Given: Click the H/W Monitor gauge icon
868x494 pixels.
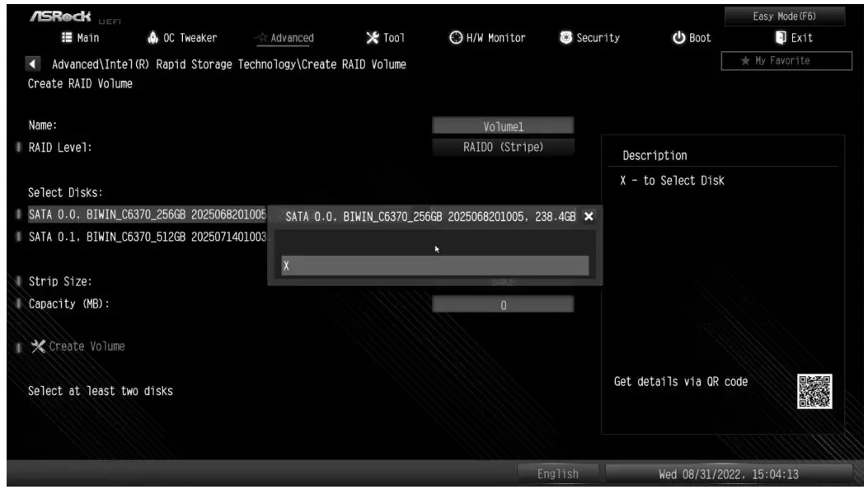Looking at the screenshot, I should point(456,37).
